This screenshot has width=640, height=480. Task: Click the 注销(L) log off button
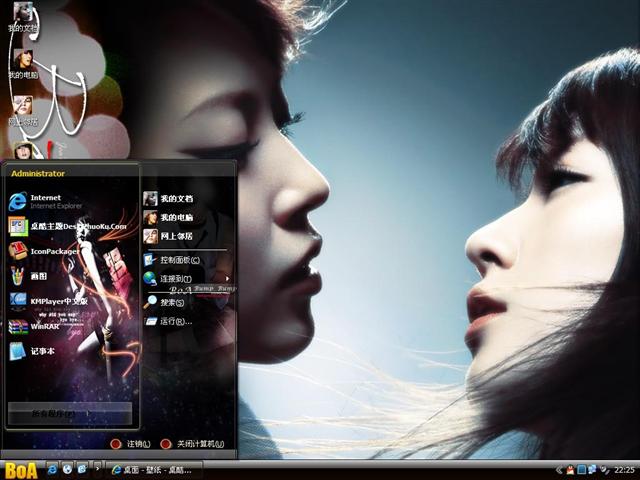(x=131, y=444)
